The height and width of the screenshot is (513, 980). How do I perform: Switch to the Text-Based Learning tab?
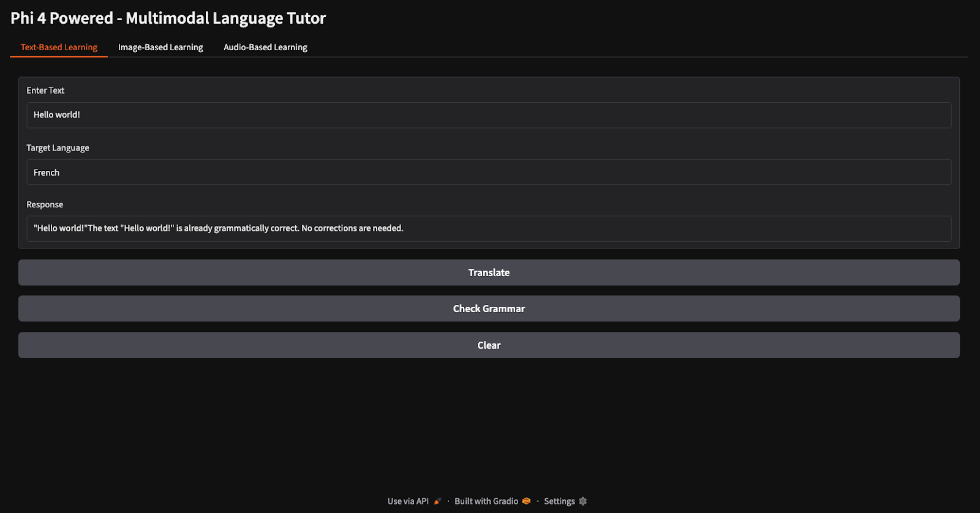coord(59,47)
